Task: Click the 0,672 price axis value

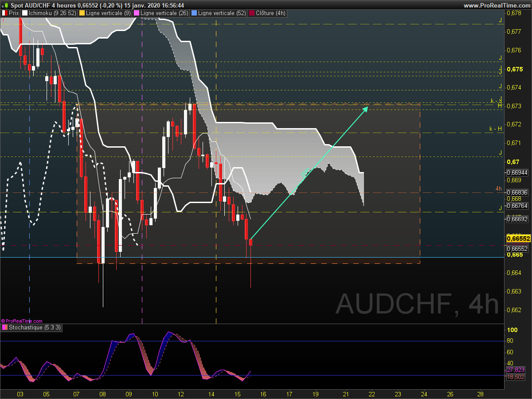Action: (514, 124)
